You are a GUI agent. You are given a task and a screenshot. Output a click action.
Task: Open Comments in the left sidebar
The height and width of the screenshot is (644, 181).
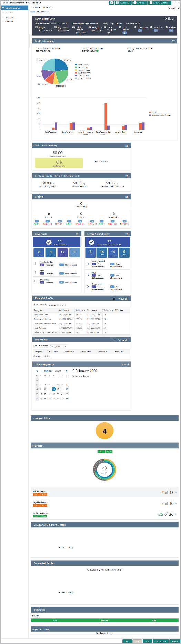coord(9,21)
